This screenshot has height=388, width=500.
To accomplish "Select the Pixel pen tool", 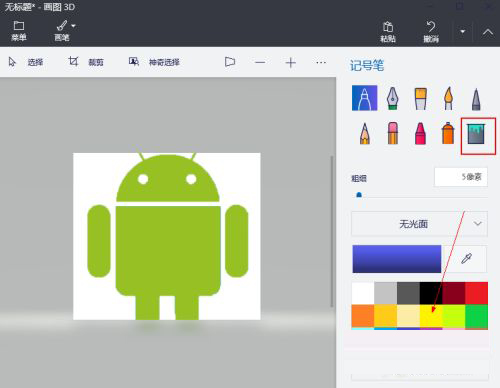I will coord(476,99).
